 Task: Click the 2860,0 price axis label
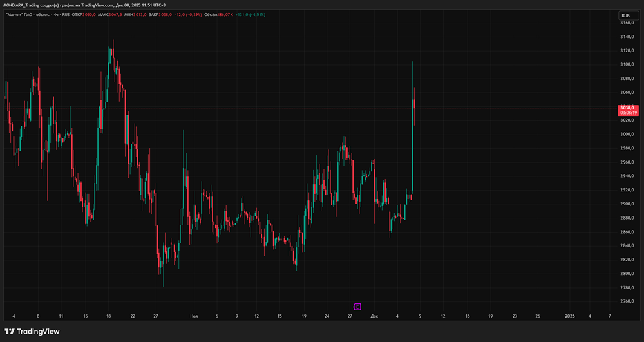[628, 232]
